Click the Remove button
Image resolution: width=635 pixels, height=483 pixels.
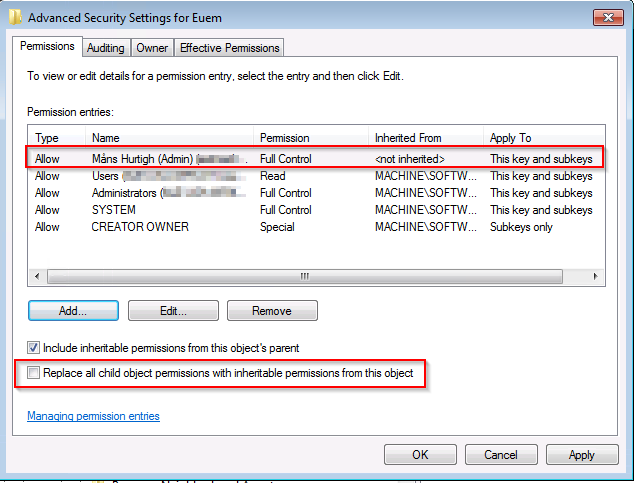(x=272, y=311)
